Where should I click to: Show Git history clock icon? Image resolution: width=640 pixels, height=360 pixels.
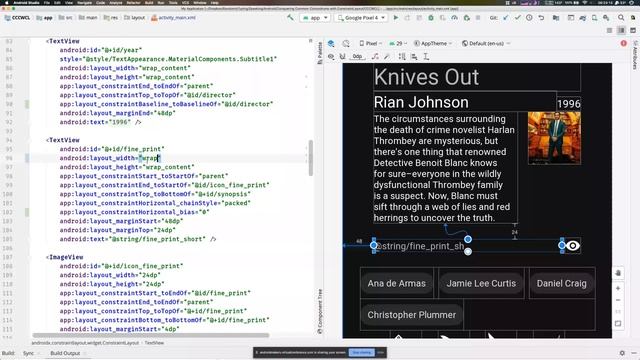pyautogui.click(x=529, y=18)
